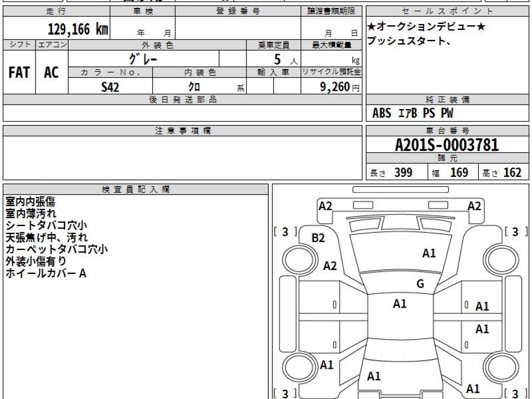Viewport: 532px width, 399px height.
Task: Select the ABS エアB PS PW equipment line
Action: 413,113
